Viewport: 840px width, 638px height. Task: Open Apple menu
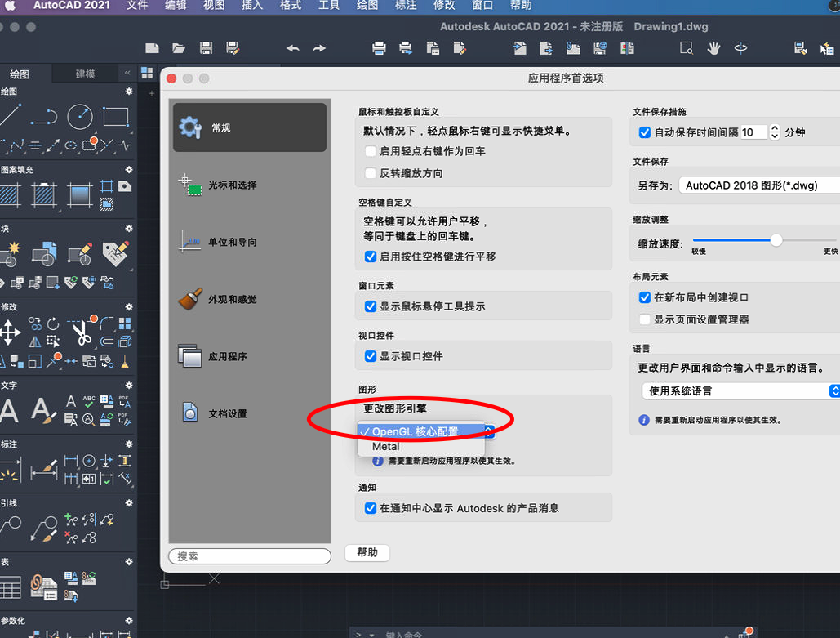[10, 6]
